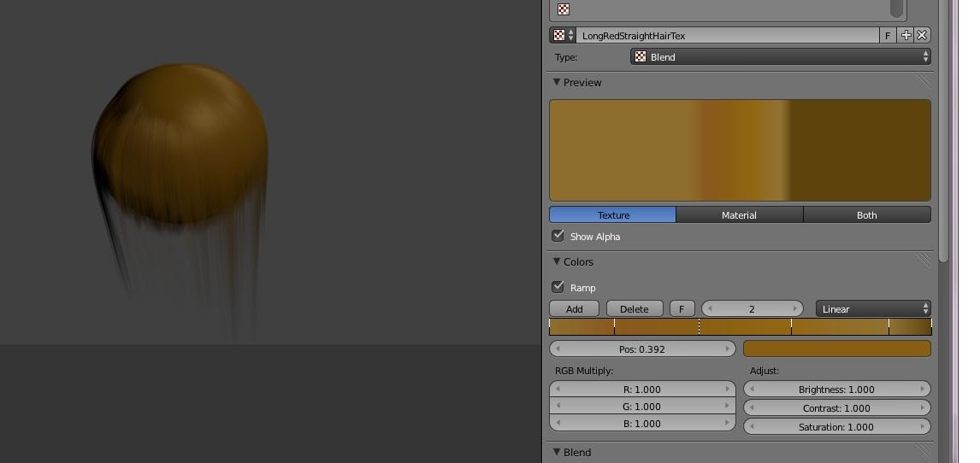Click the B: 1.000 multiply field
Image resolution: width=980 pixels, height=463 pixels.
[642, 423]
